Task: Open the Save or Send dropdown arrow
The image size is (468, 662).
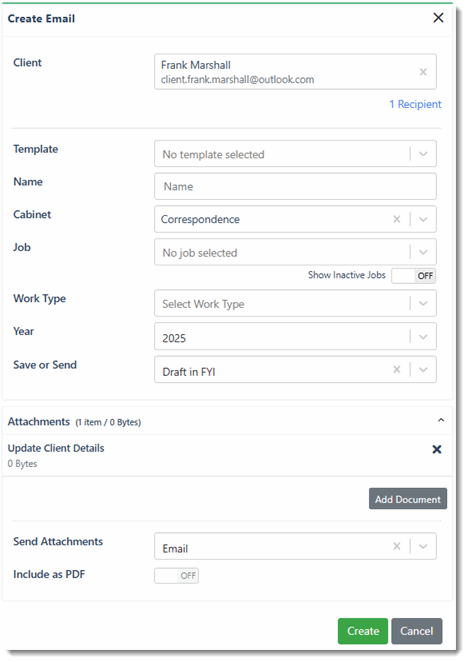Action: 423,369
